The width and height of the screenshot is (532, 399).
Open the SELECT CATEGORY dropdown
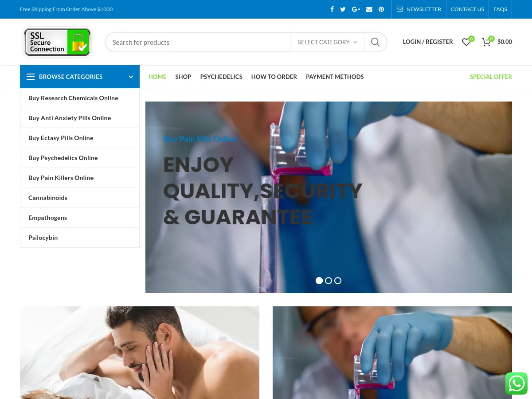(327, 42)
